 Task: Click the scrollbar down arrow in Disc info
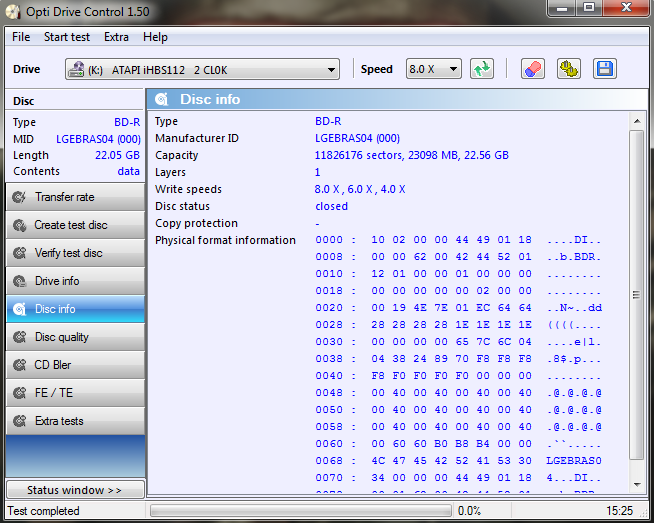tap(637, 485)
